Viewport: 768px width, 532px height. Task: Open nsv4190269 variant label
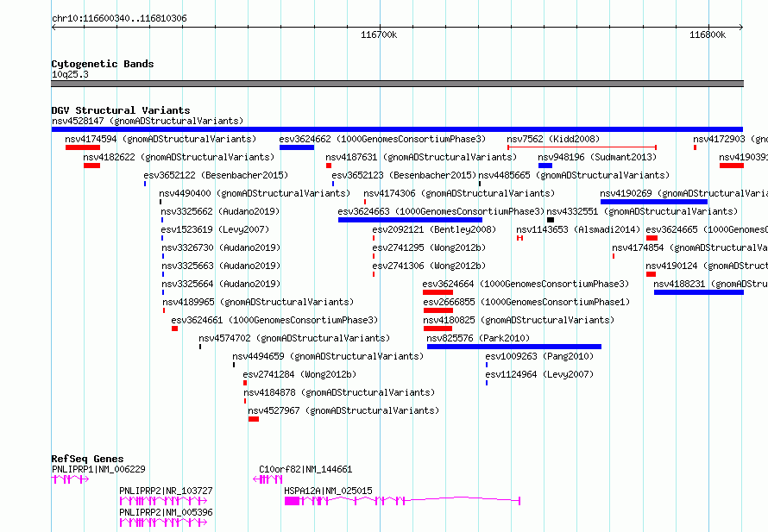pyautogui.click(x=683, y=193)
